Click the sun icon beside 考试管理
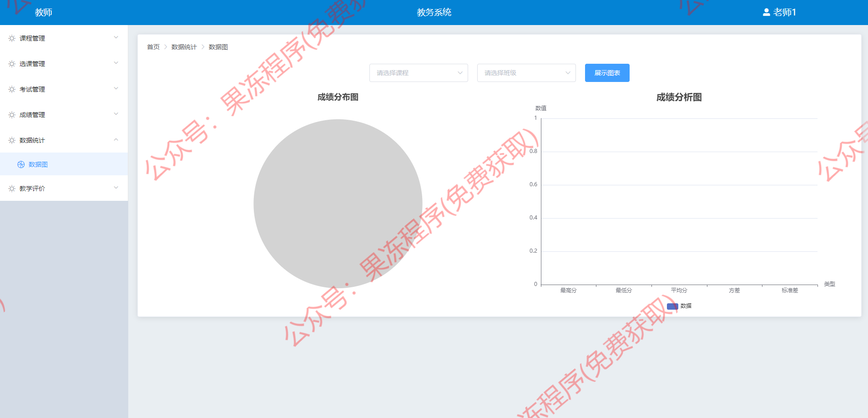868x418 pixels. click(x=12, y=89)
